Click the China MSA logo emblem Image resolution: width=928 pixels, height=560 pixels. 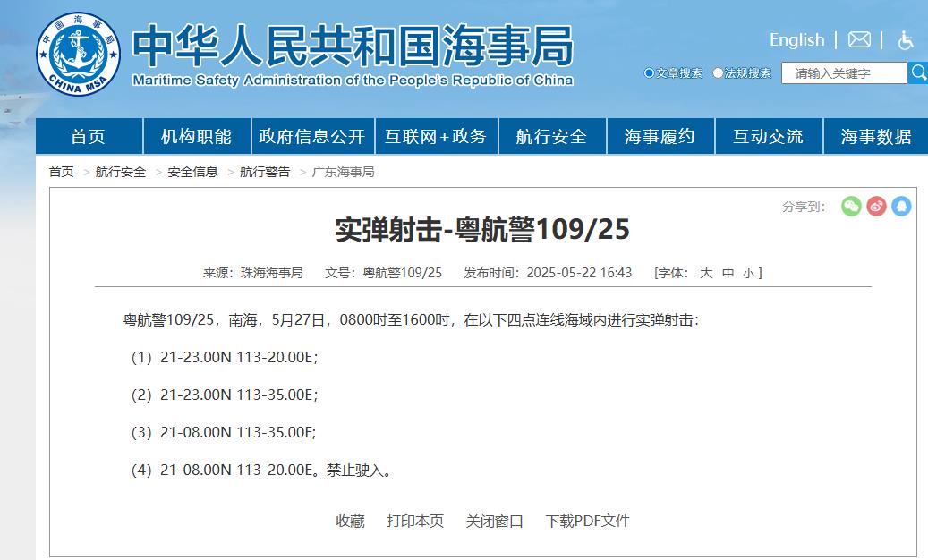[79, 53]
